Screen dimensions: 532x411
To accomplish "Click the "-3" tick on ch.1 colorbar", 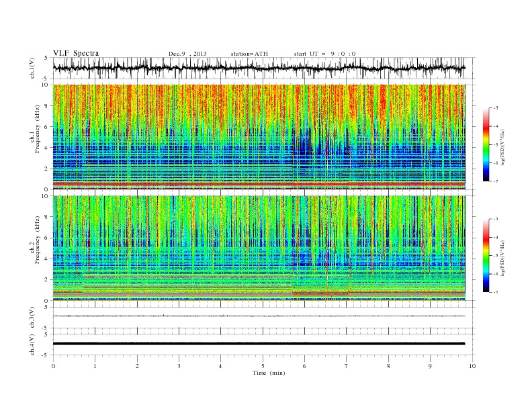I will tap(496, 108).
